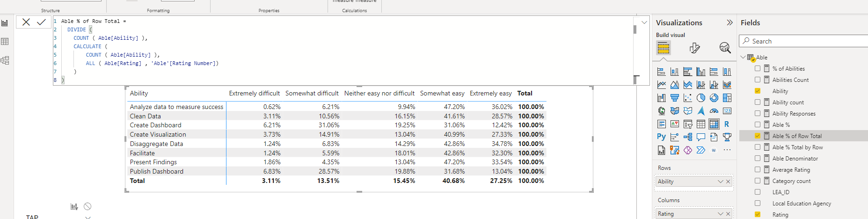Screen dimensions: 868x219
Task: Click the Extremely difficult column header
Action: click(255, 93)
